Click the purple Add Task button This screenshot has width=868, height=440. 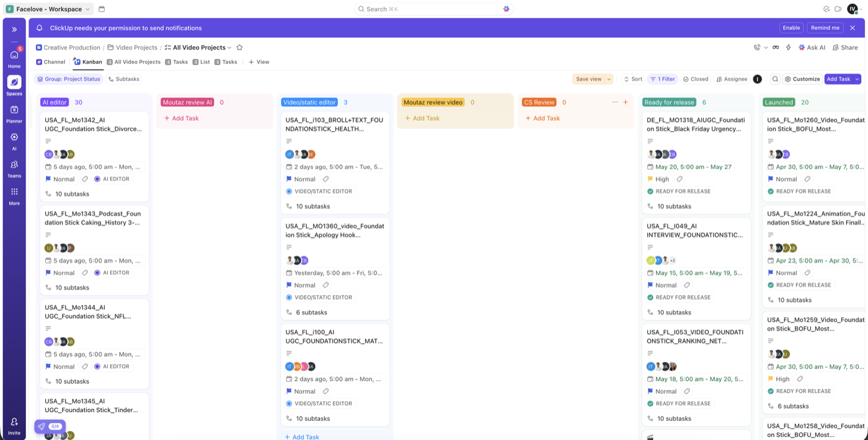pyautogui.click(x=838, y=79)
